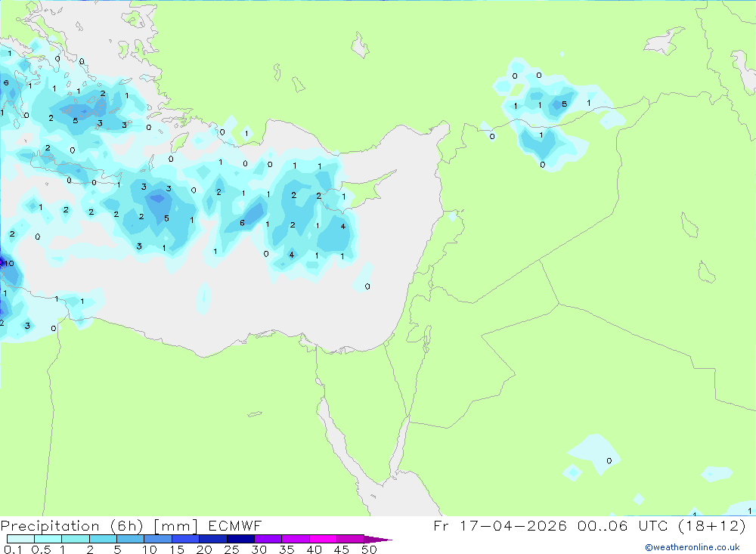Click the legend label '0.1'
Screen dimensions: 756x554
[13, 549]
